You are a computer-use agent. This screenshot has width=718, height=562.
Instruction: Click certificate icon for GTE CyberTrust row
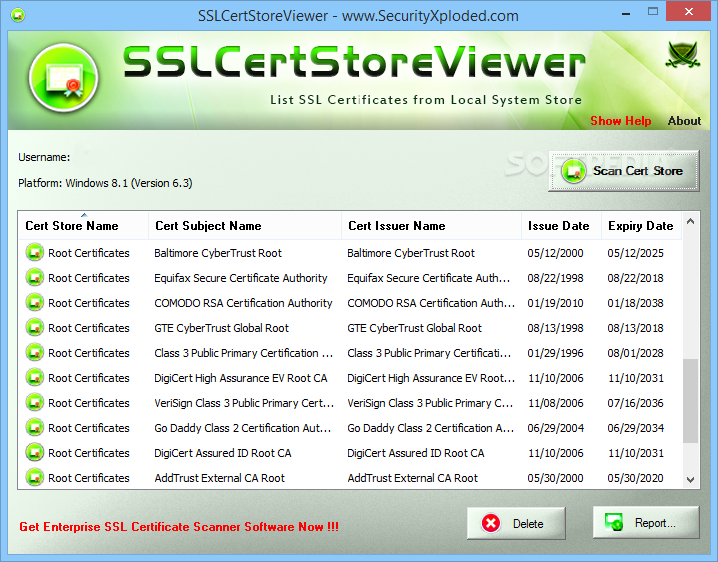(34, 327)
